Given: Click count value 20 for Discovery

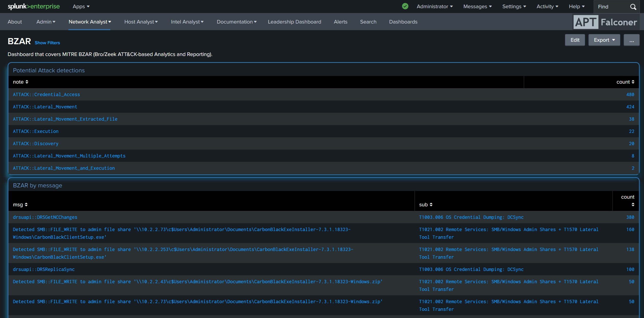Looking at the screenshot, I should click(x=631, y=143).
